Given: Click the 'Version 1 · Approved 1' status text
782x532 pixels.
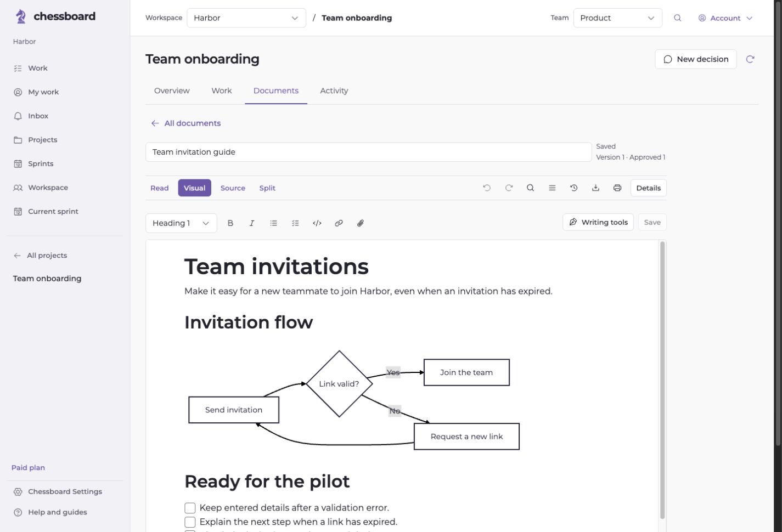Looking at the screenshot, I should pos(631,157).
